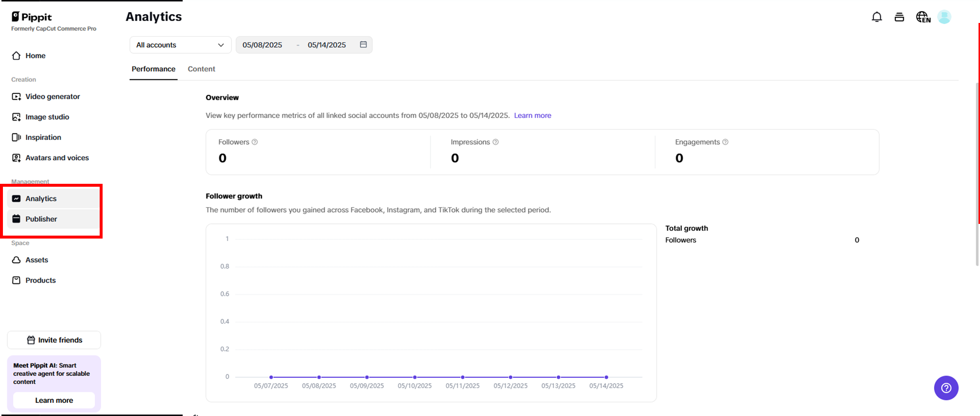Image resolution: width=980 pixels, height=416 pixels.
Task: Switch to the Content tab
Action: point(201,69)
